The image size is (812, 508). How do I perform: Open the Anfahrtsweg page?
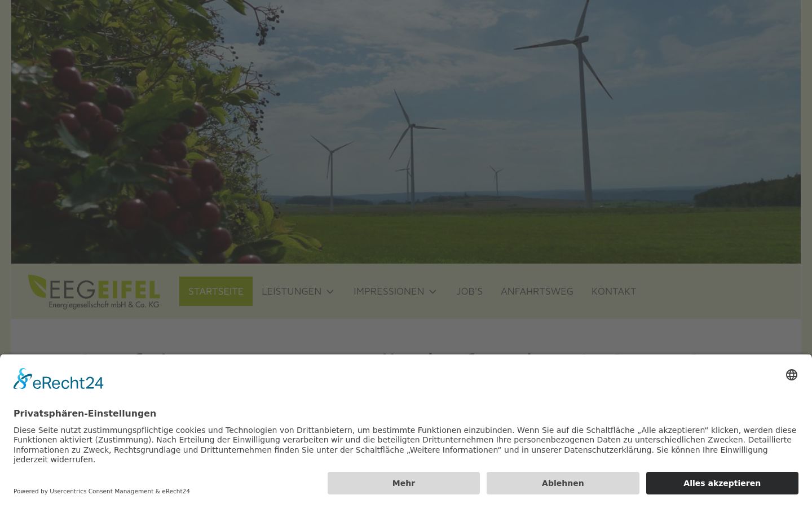tap(537, 291)
